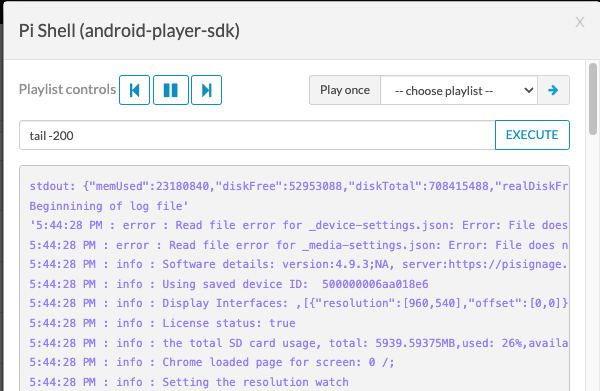Close the Pi Shell dialog
This screenshot has width=600, height=391.
[580, 22]
